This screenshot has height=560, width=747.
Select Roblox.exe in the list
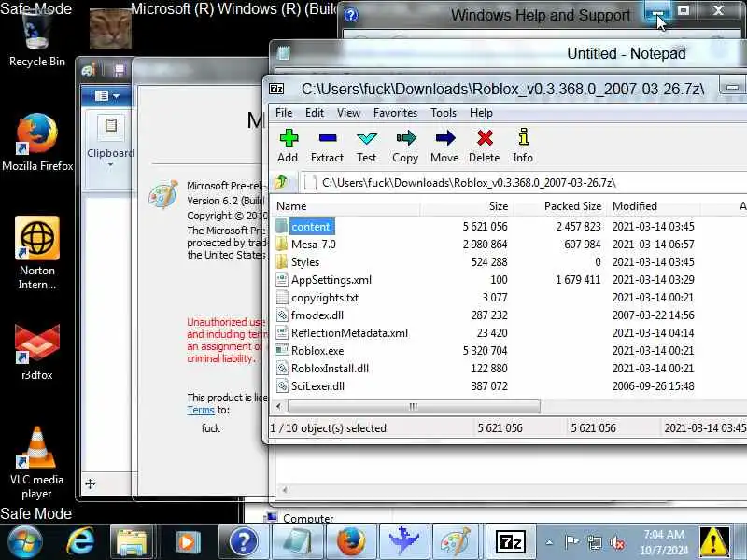(508, 351)
